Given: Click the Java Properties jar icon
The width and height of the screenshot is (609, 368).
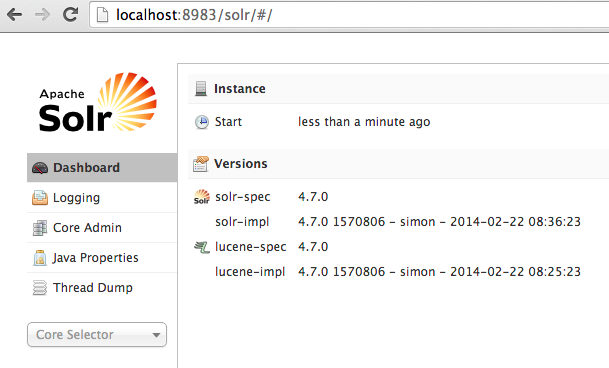Looking at the screenshot, I should (x=40, y=258).
